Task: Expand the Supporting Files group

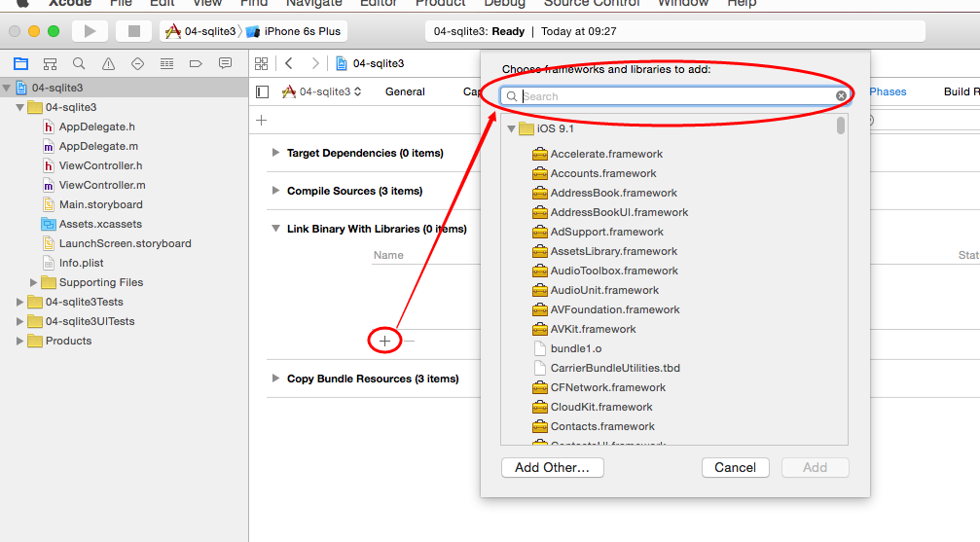Action: pos(34,282)
